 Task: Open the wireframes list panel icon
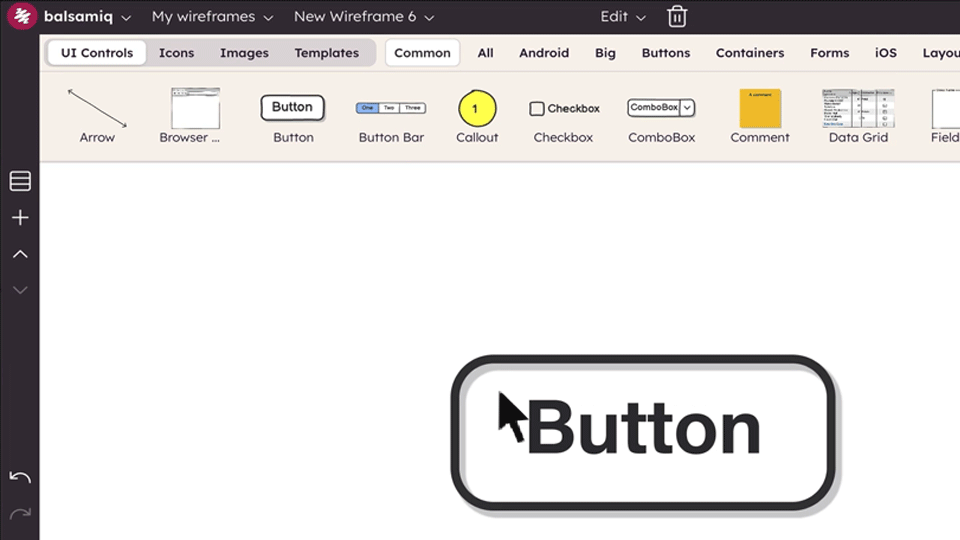[20, 181]
